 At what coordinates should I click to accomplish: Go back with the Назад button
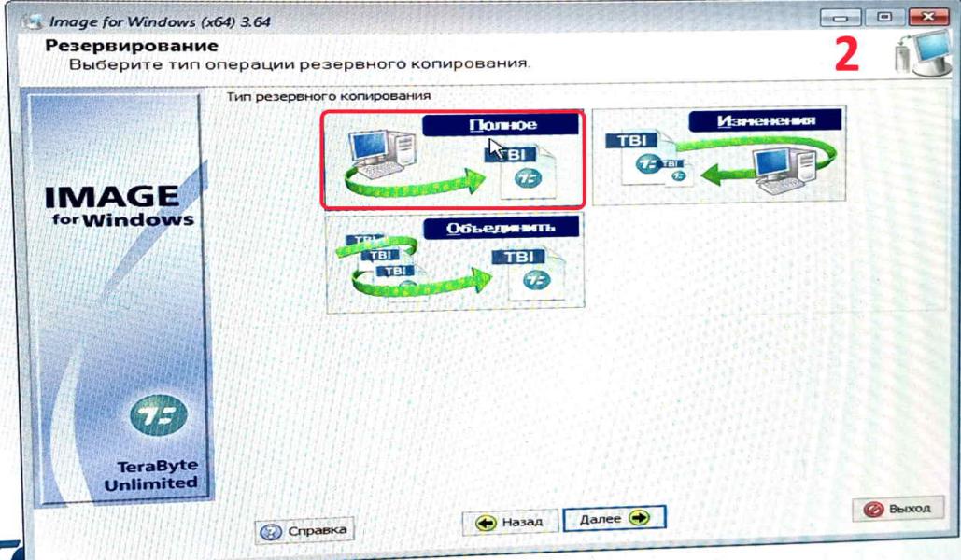(x=509, y=522)
